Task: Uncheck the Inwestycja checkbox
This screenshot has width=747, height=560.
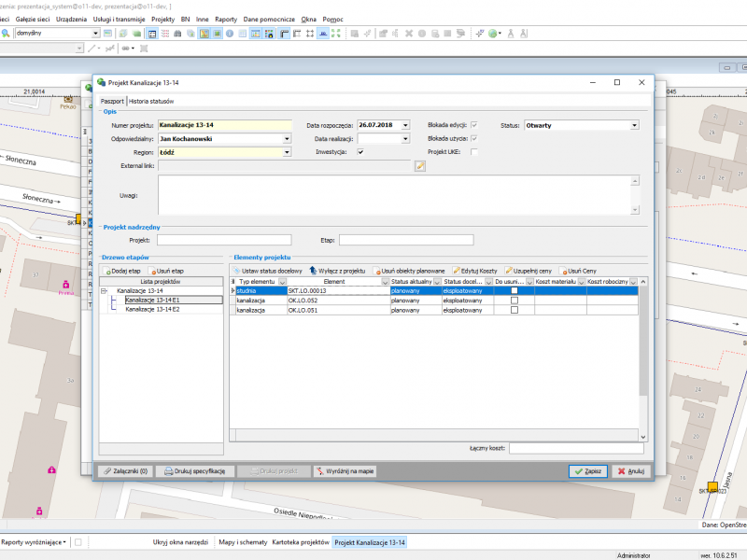Action: tap(360, 152)
